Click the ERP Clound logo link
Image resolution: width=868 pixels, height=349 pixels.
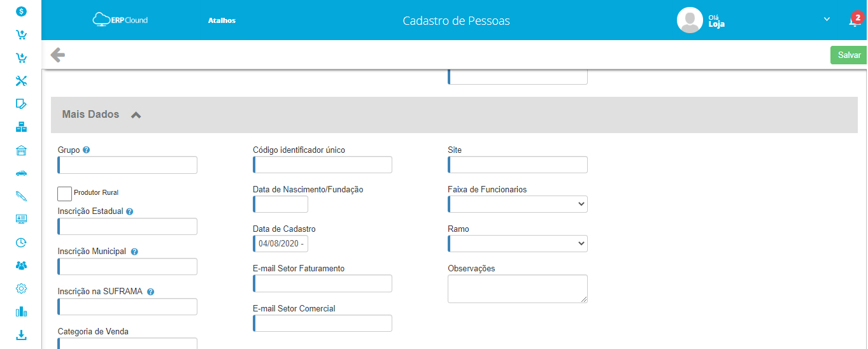tap(120, 20)
